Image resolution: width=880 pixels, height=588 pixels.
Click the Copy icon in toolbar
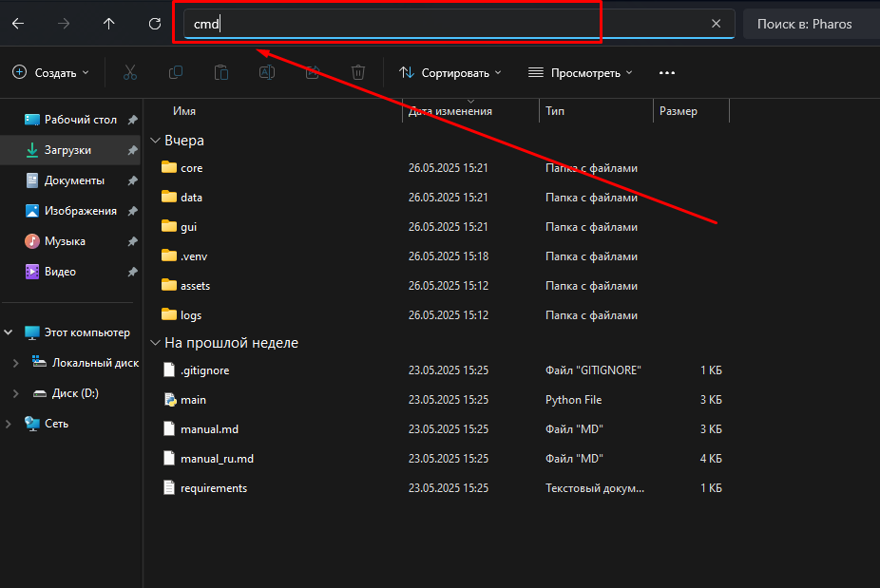click(x=176, y=73)
